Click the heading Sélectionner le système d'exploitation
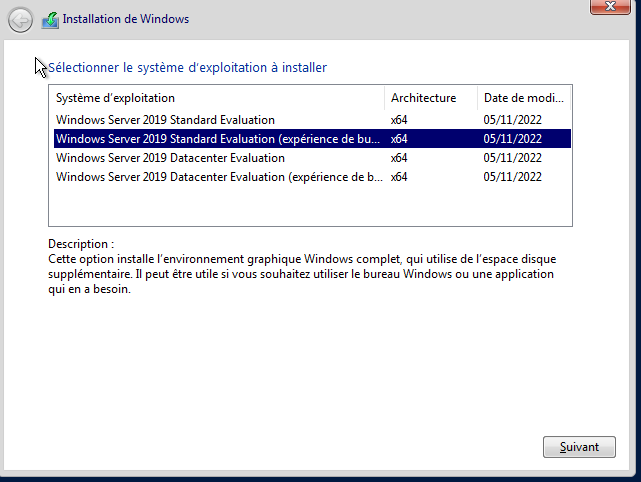This screenshot has width=641, height=482. 188,68
